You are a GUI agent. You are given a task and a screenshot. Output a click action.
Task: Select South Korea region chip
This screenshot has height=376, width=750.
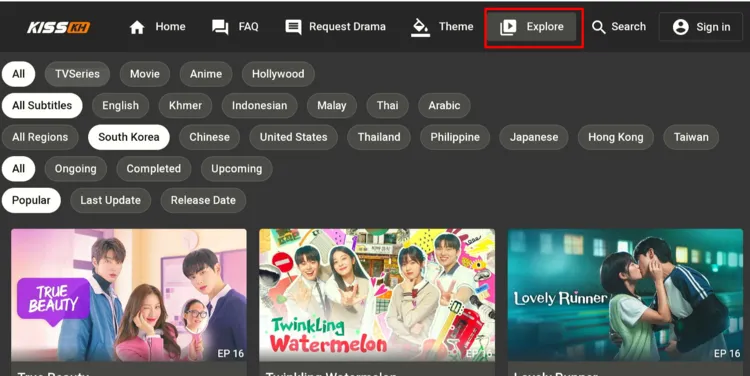point(129,137)
